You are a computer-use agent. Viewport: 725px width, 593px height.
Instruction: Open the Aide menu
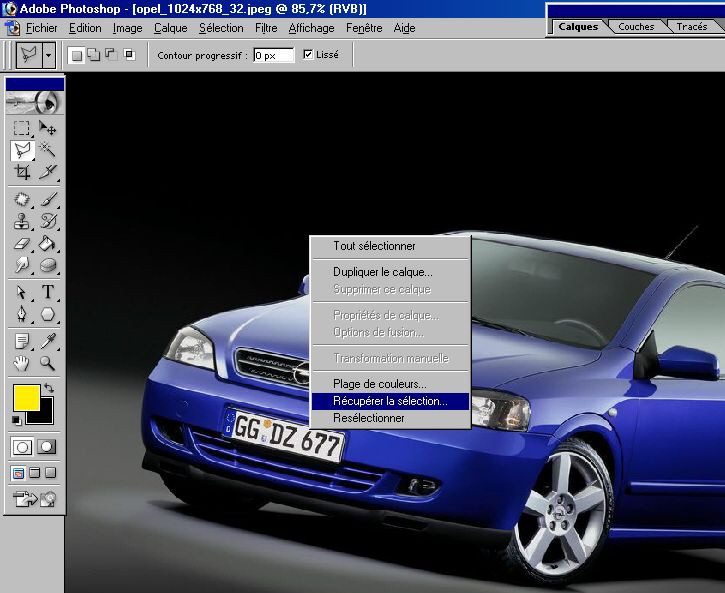[x=404, y=28]
